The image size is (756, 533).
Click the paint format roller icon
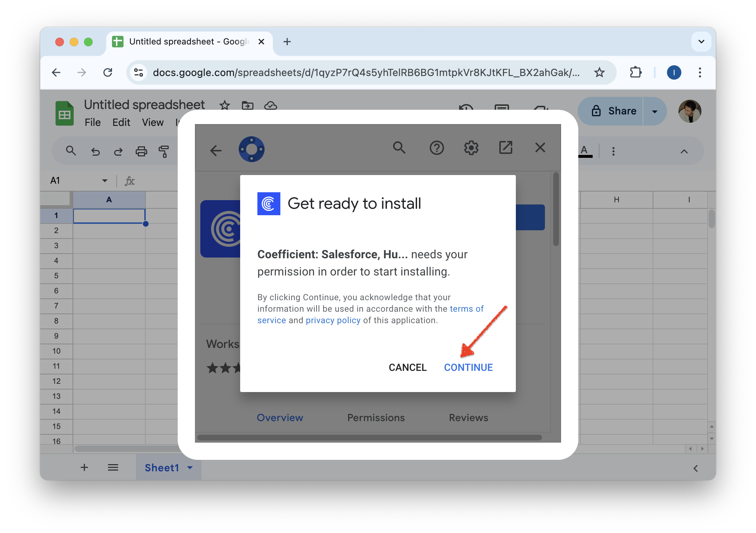point(164,151)
